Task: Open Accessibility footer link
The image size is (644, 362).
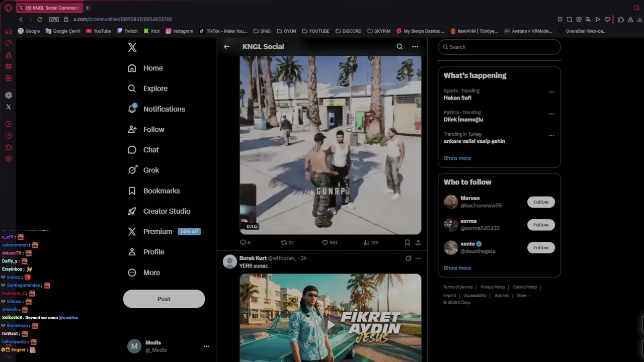Action: 475,296
